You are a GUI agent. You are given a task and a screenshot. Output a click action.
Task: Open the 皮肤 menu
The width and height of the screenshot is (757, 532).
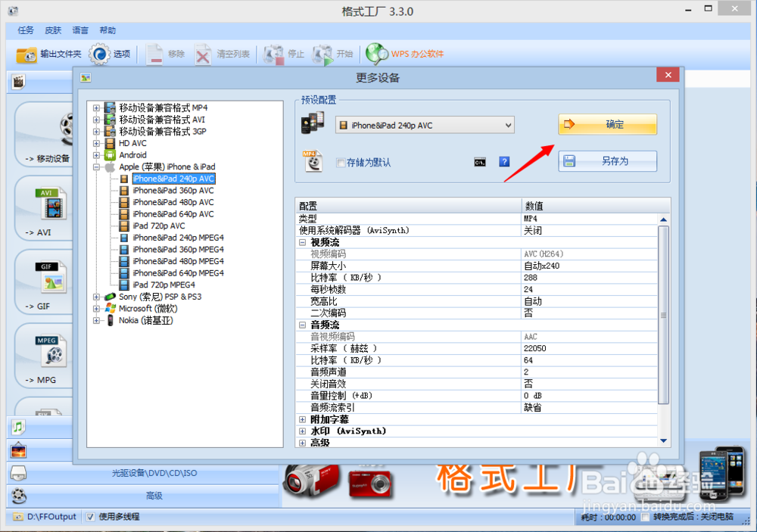53,30
